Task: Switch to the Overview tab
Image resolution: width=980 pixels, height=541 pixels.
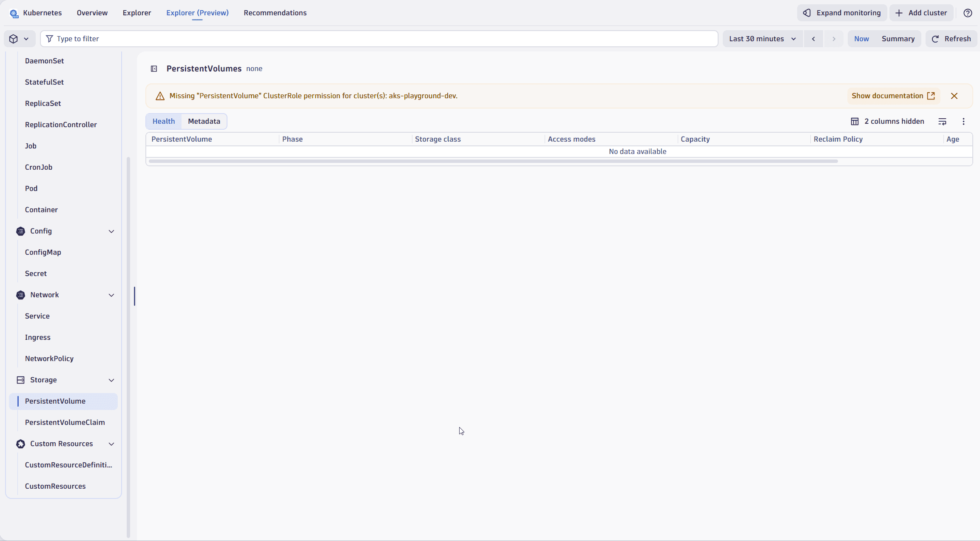Action: pyautogui.click(x=92, y=13)
